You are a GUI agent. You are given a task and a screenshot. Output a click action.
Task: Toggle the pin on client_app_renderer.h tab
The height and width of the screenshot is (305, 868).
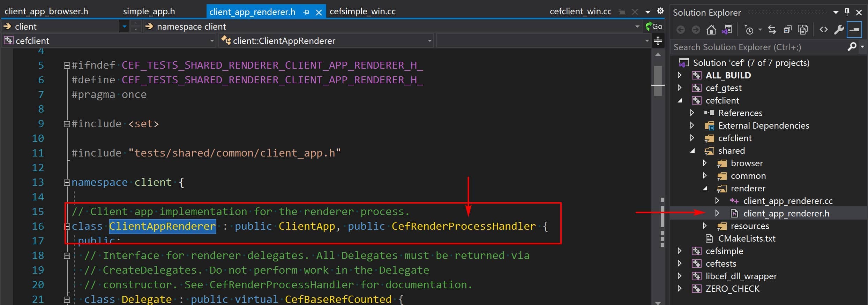(306, 12)
